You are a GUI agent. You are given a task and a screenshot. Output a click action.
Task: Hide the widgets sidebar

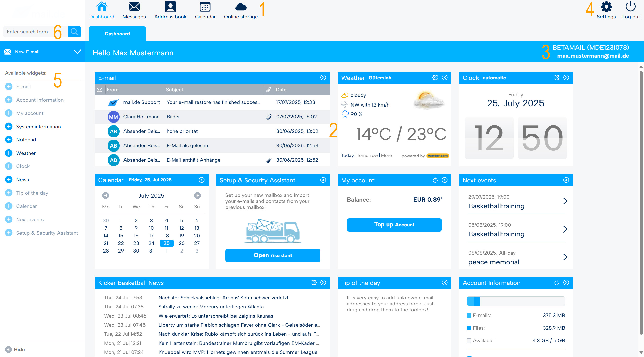coord(15,349)
